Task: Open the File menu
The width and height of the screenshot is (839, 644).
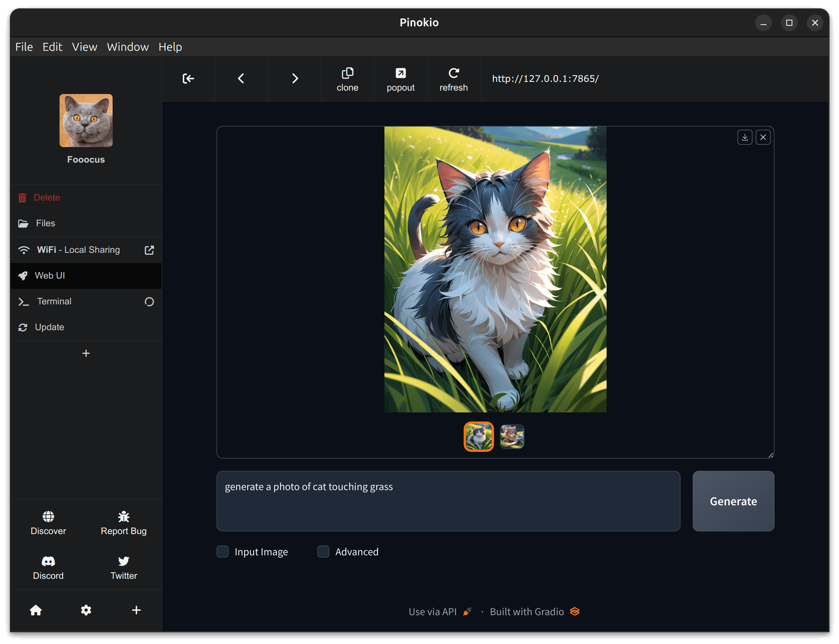Action: (x=24, y=47)
